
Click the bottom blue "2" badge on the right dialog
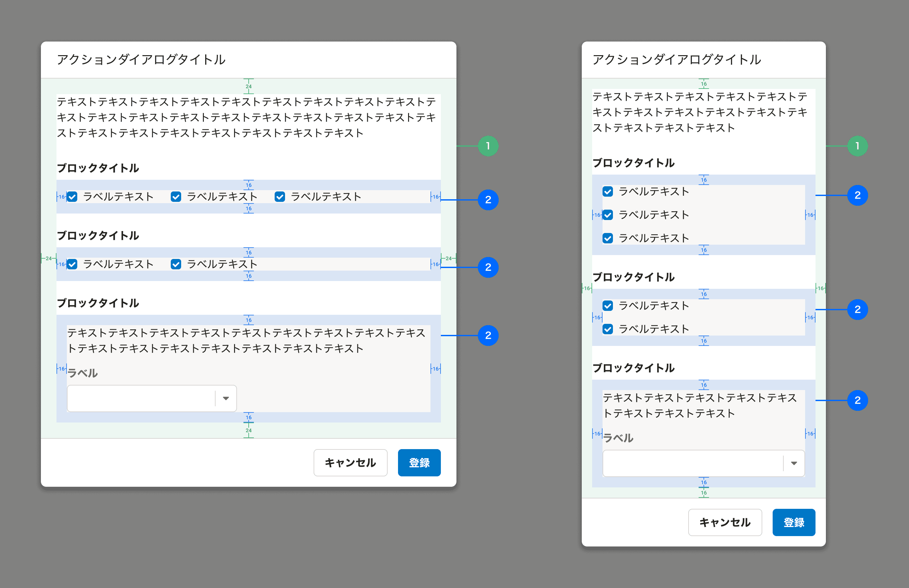(x=858, y=400)
